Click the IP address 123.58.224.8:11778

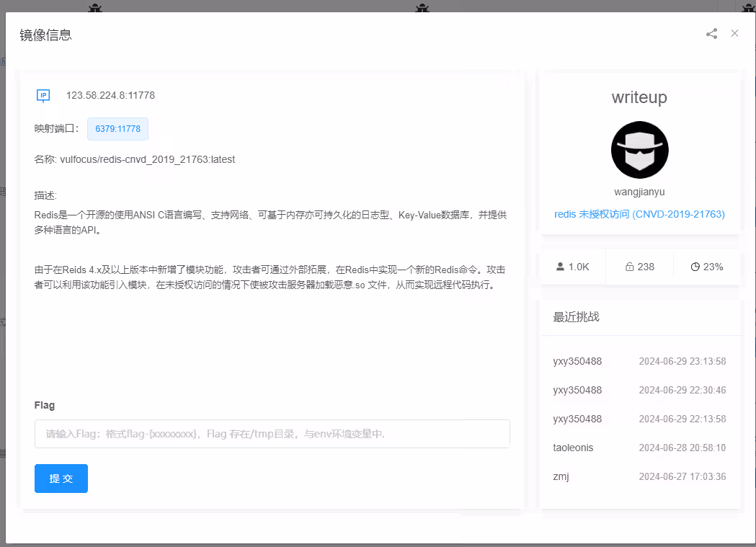click(x=110, y=95)
